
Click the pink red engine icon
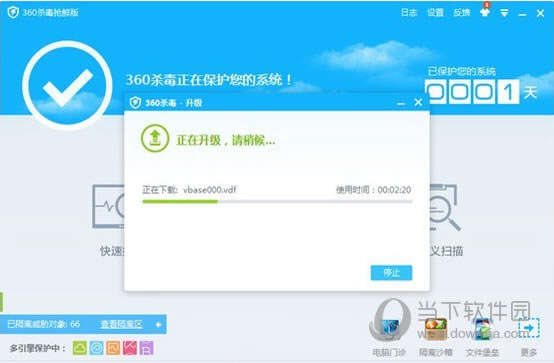(130, 348)
